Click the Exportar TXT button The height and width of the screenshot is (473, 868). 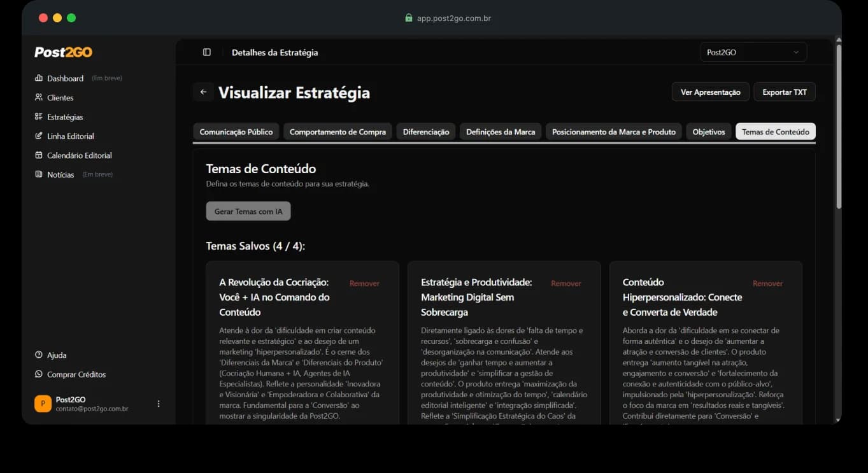(785, 92)
